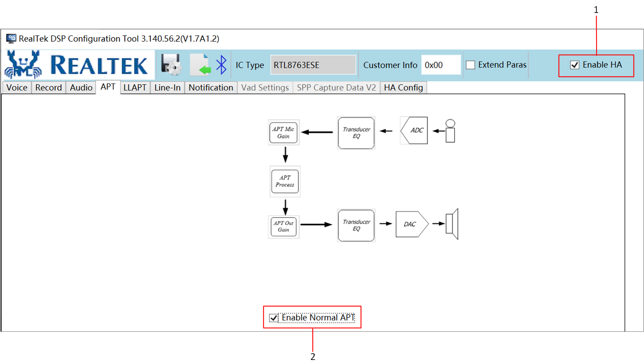
Task: Switch to the Voice tab
Action: 17,88
